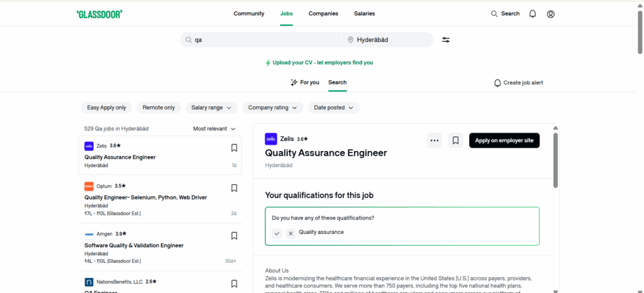This screenshot has width=644, height=293.
Task: Open the notifications bell icon
Action: tap(533, 14)
